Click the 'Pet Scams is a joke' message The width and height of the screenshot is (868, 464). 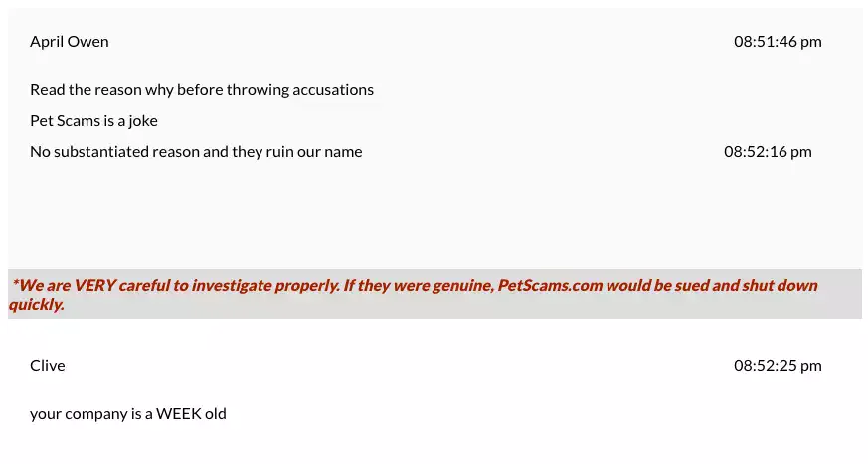click(93, 121)
